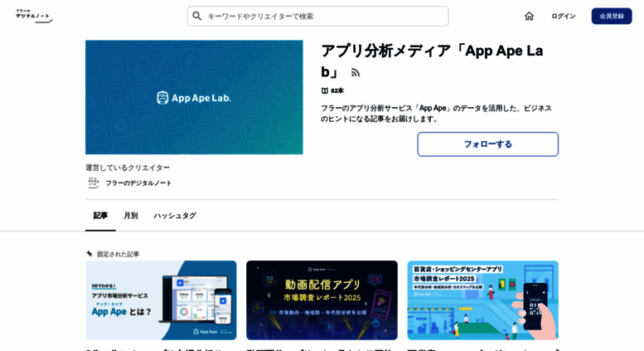Switch to the 記事 tab
Screen dimensions: 644x351
point(100,216)
